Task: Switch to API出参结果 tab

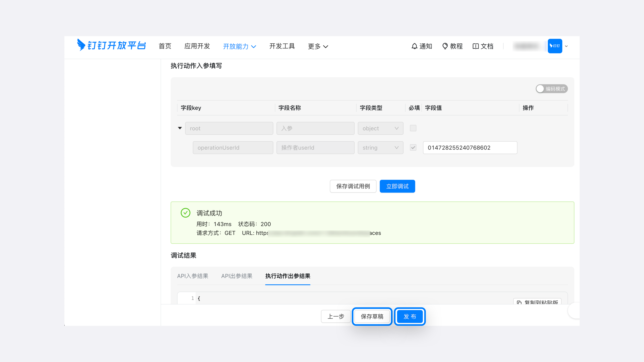Action: [x=237, y=276]
